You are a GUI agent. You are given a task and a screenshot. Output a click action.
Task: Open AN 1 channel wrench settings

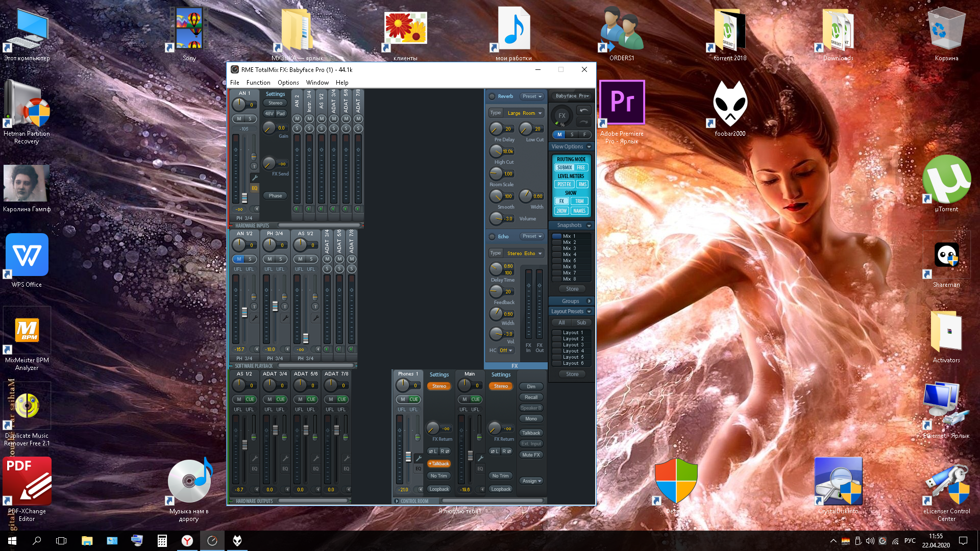[254, 178]
